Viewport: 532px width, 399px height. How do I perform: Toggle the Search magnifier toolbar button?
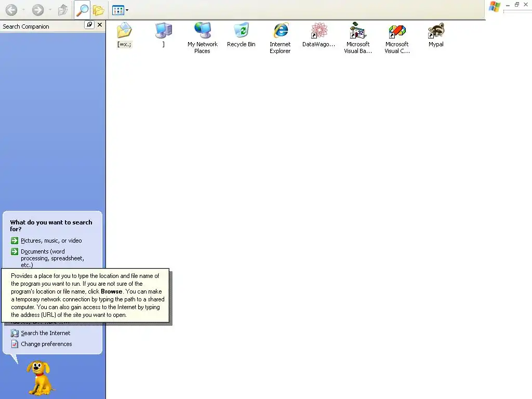click(82, 10)
